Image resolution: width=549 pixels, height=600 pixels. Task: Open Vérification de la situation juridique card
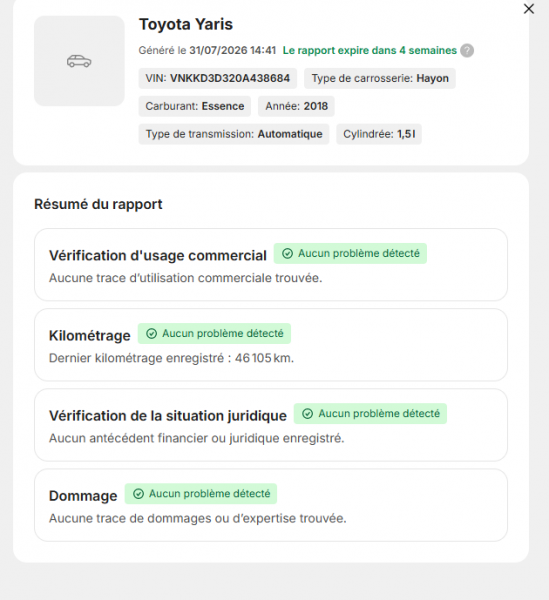tap(271, 425)
